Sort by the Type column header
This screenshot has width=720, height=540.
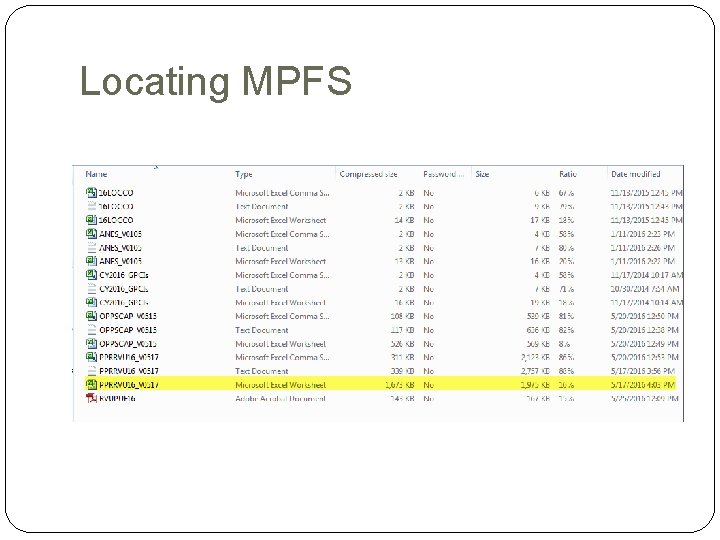click(244, 174)
